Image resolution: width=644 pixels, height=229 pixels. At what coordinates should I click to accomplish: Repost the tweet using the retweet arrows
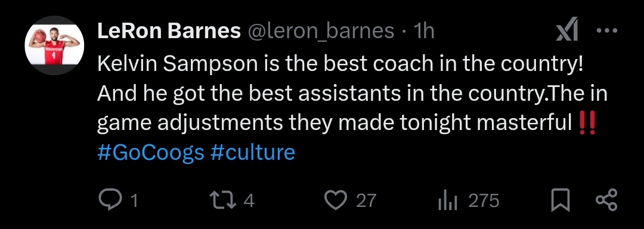(224, 200)
